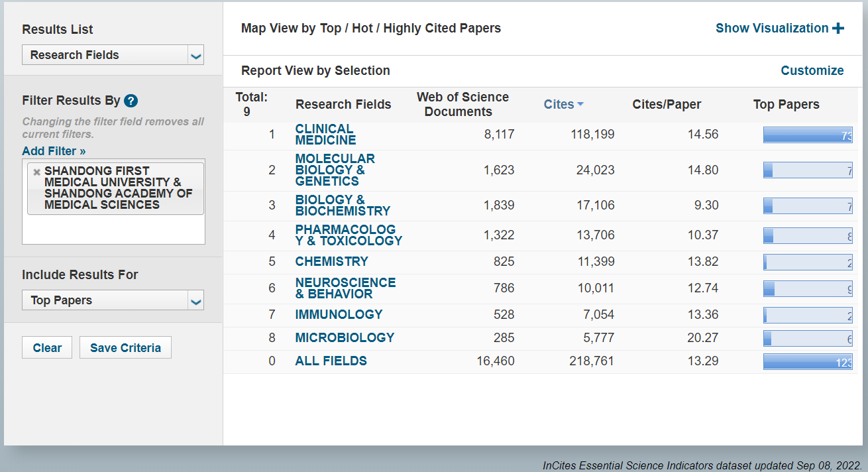
Task: Sort by Cites column arrow
Action: 580,104
